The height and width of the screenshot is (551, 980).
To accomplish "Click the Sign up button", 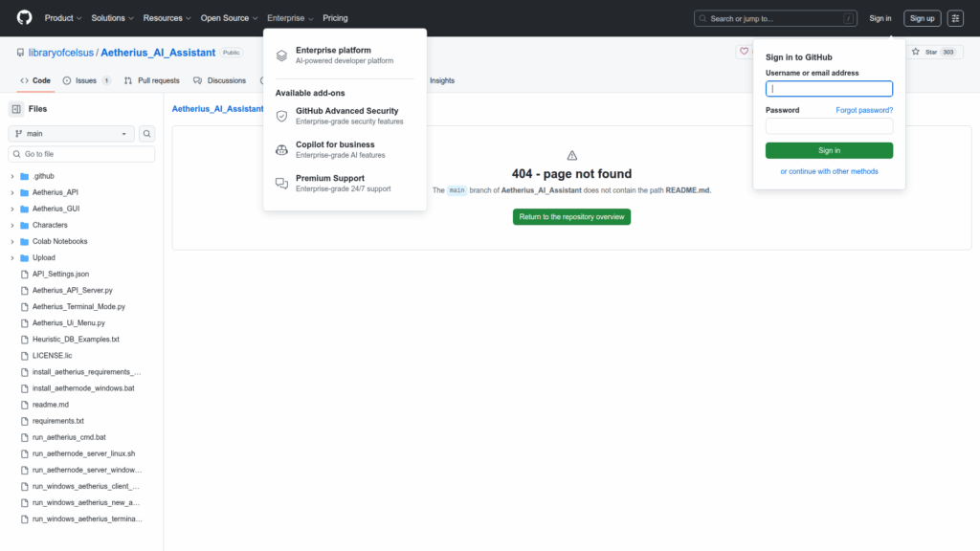I will [922, 18].
